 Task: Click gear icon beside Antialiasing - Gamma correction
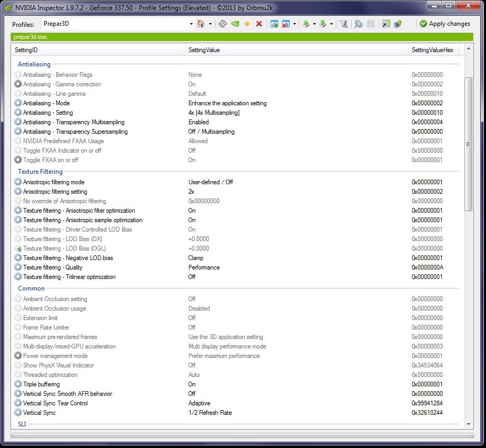(x=18, y=84)
